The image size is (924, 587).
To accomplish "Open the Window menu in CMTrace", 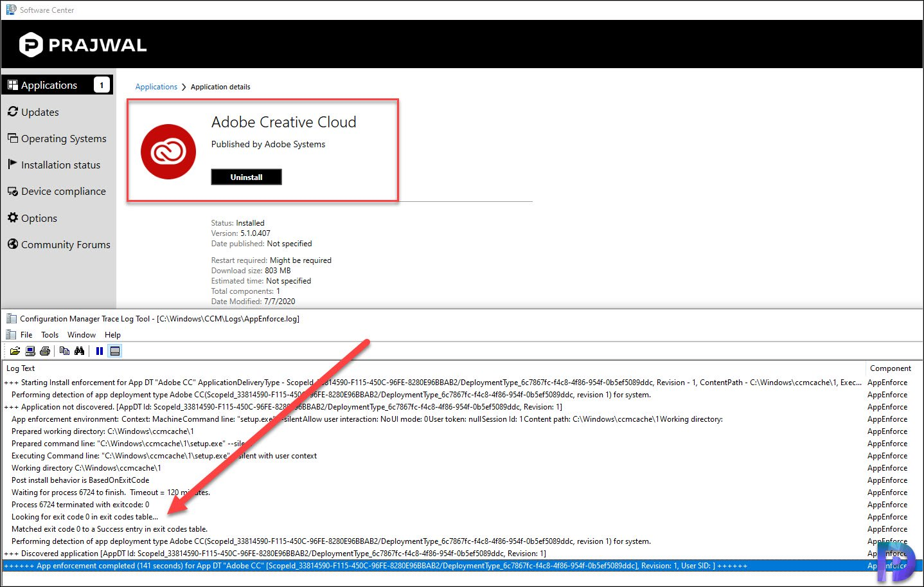I will (82, 335).
